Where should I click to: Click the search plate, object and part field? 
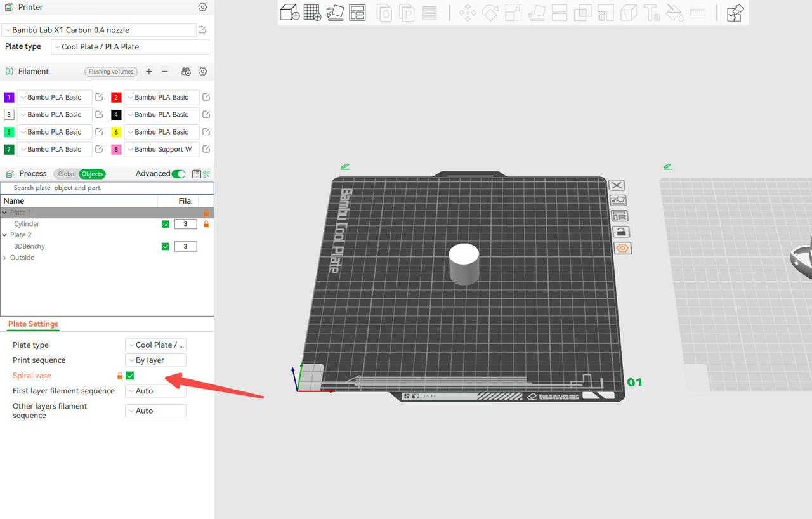(x=107, y=188)
